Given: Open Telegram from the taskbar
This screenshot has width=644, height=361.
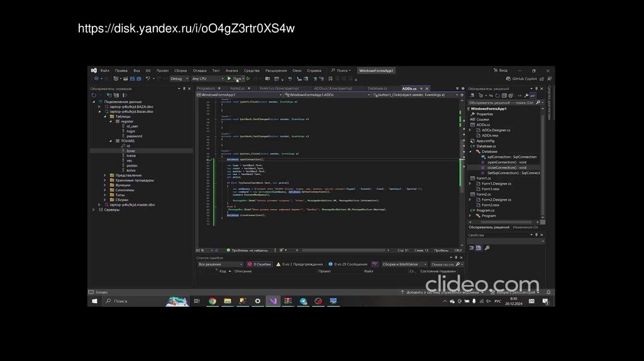Looking at the screenshot, I should 303,301.
